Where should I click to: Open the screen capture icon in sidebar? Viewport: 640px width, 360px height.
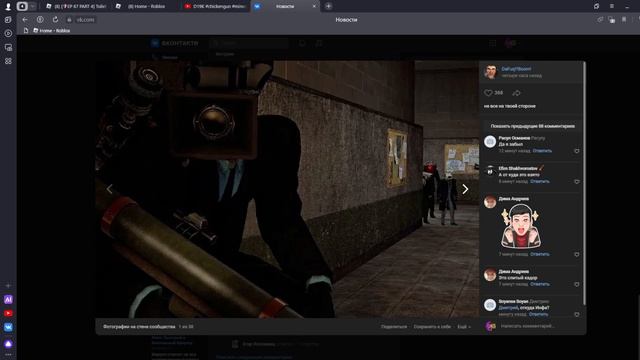click(x=8, y=47)
